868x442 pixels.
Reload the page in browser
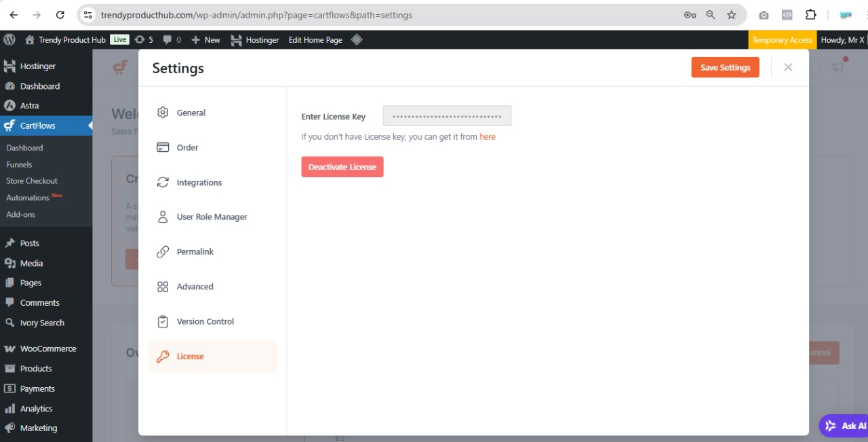coord(60,15)
